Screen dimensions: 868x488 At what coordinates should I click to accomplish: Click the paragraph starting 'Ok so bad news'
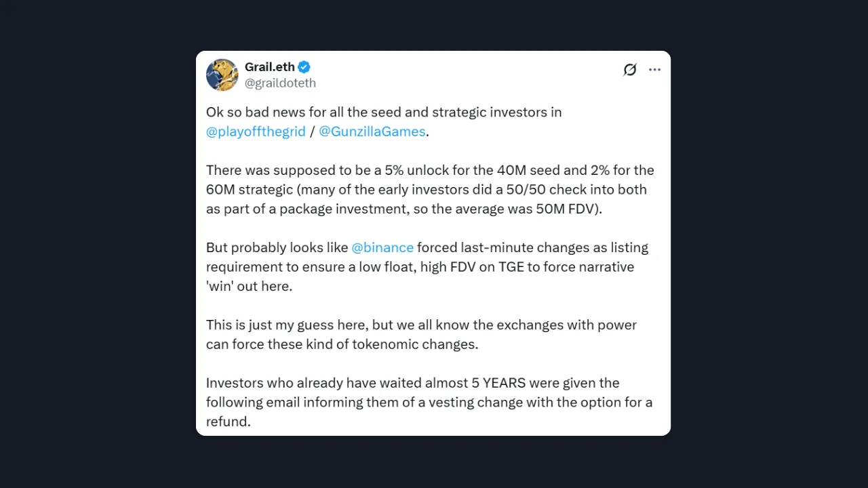tap(384, 122)
